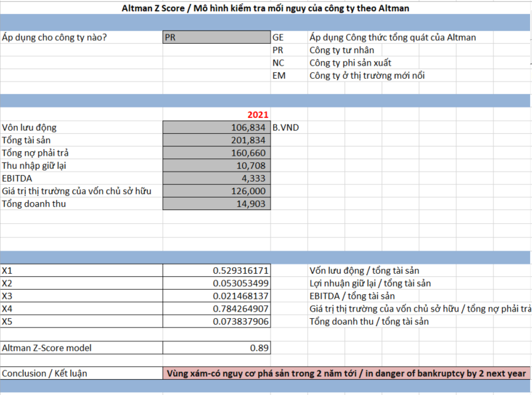This screenshot has width=532, height=395.
Task: Click the 'EM' code cell
Action: coord(279,76)
